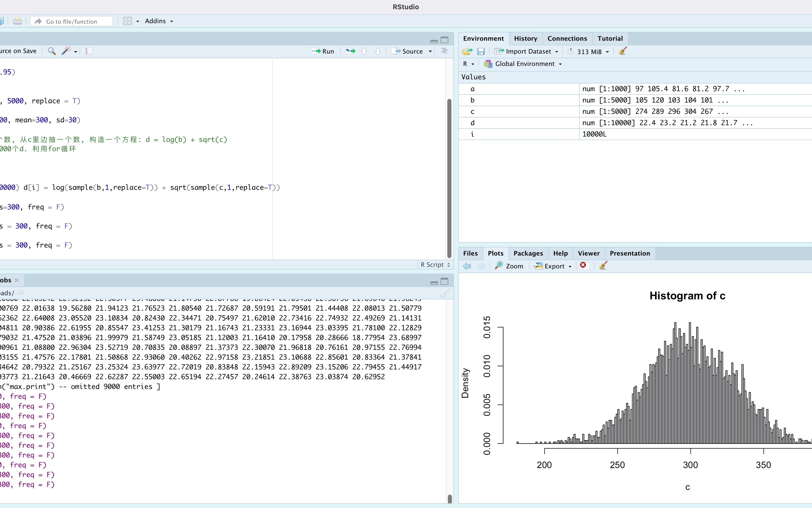Switch to the History tab
812x508 pixels.
tap(525, 38)
